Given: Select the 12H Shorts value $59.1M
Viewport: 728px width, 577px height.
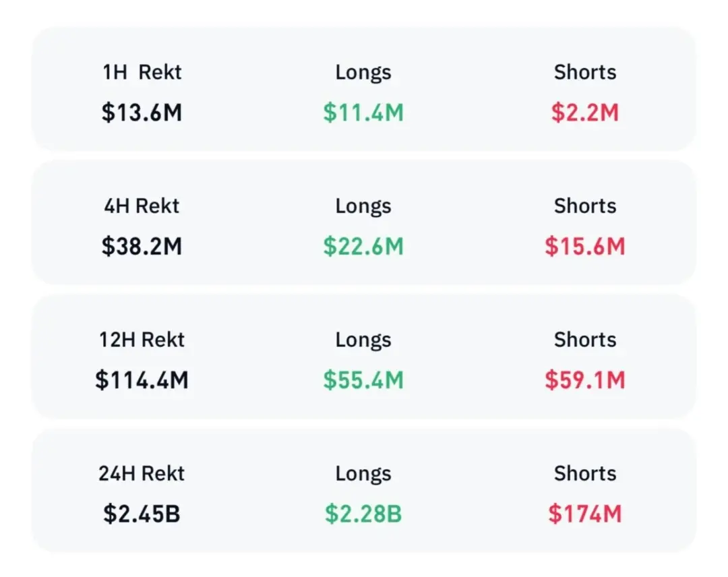Looking at the screenshot, I should click(x=584, y=380).
